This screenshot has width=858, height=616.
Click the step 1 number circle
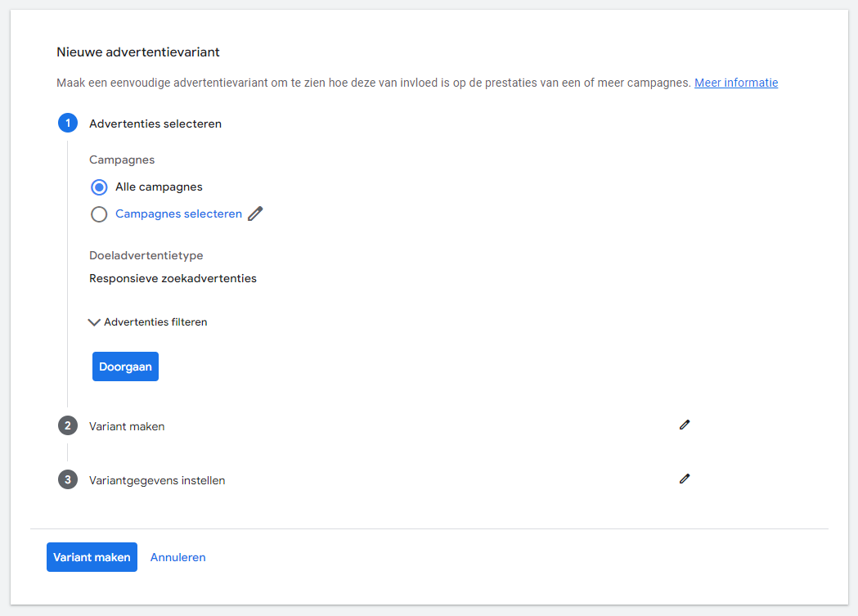tap(68, 124)
